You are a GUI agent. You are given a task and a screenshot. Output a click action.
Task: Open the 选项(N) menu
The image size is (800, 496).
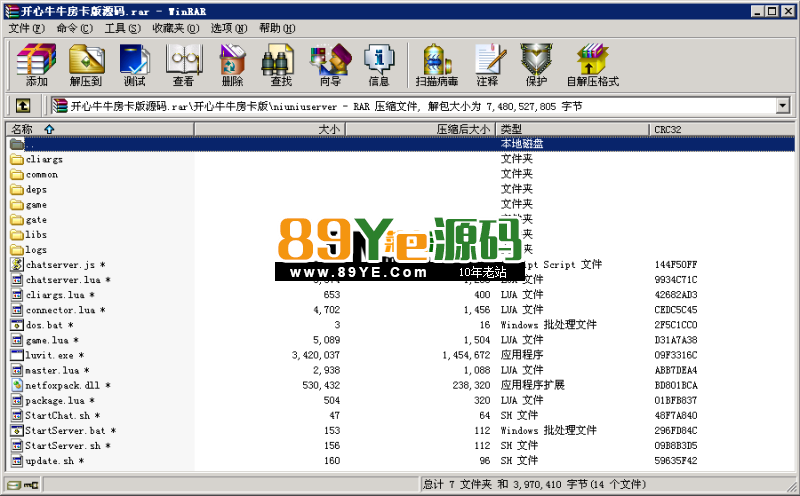coord(229,28)
